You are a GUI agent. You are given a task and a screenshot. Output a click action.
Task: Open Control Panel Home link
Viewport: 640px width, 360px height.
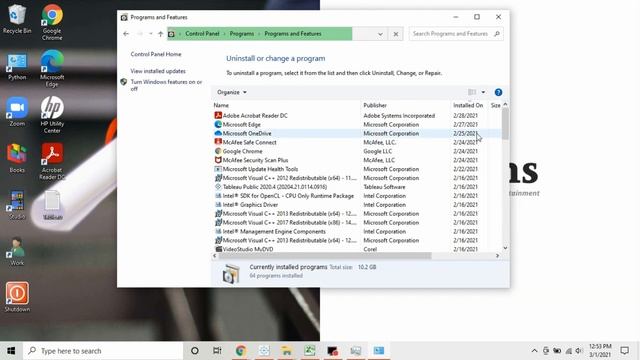(x=156, y=54)
